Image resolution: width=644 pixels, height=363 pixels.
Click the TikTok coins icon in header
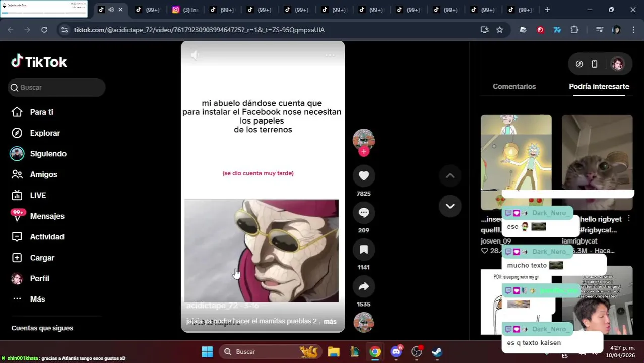pos(579,64)
